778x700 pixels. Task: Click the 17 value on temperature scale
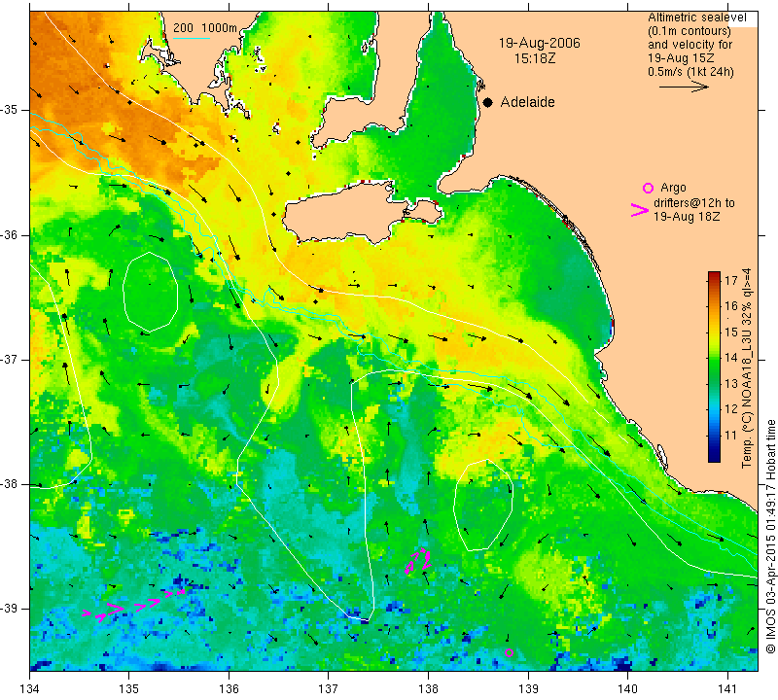click(x=731, y=280)
